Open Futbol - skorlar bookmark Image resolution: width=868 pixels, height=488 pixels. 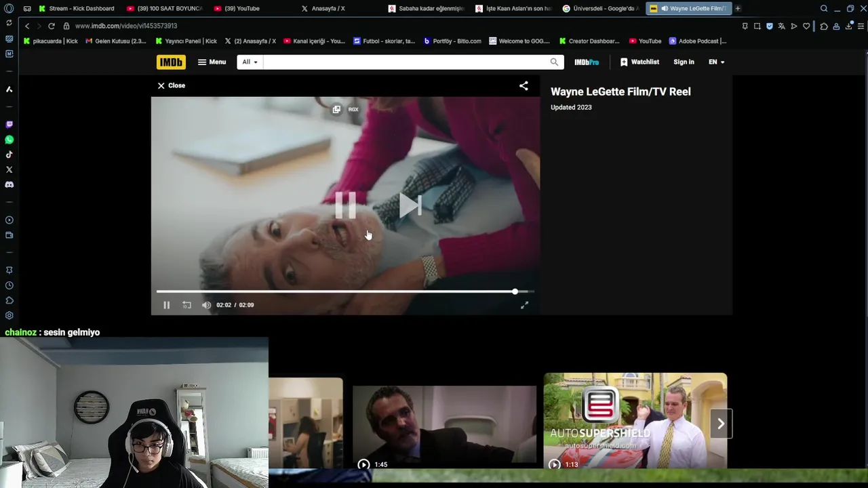tap(384, 41)
